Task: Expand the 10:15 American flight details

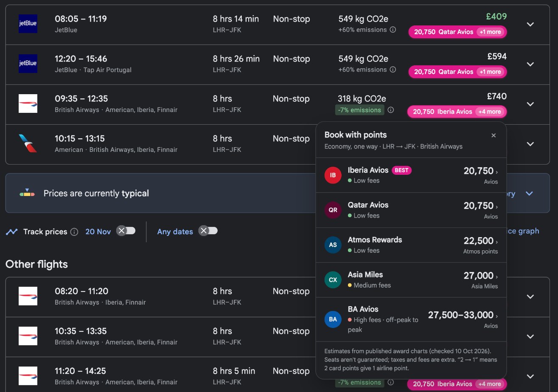Action: [530, 144]
